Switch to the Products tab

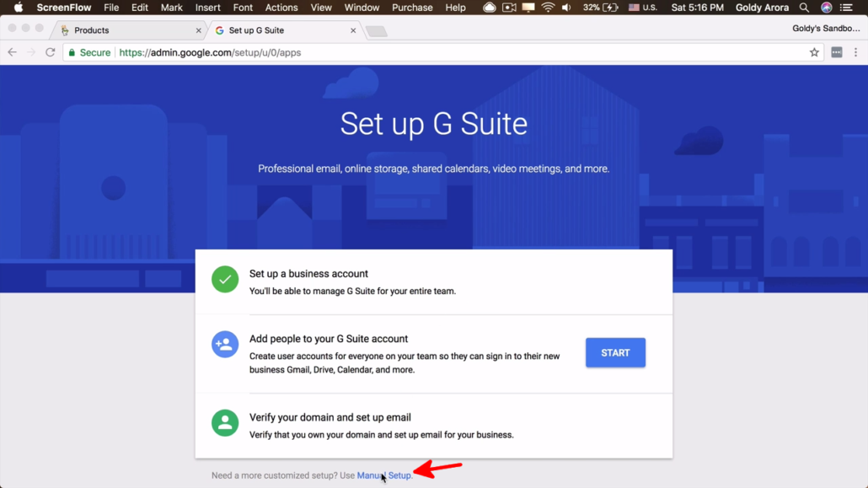click(127, 30)
